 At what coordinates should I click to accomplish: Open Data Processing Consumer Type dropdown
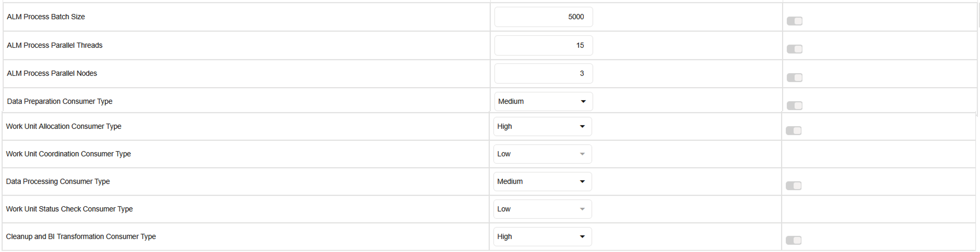[x=543, y=182]
